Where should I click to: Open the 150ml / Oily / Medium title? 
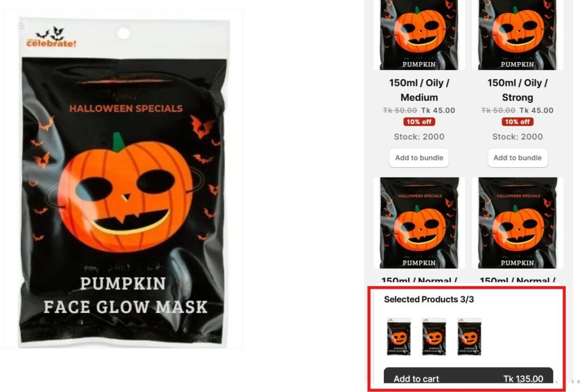click(419, 90)
